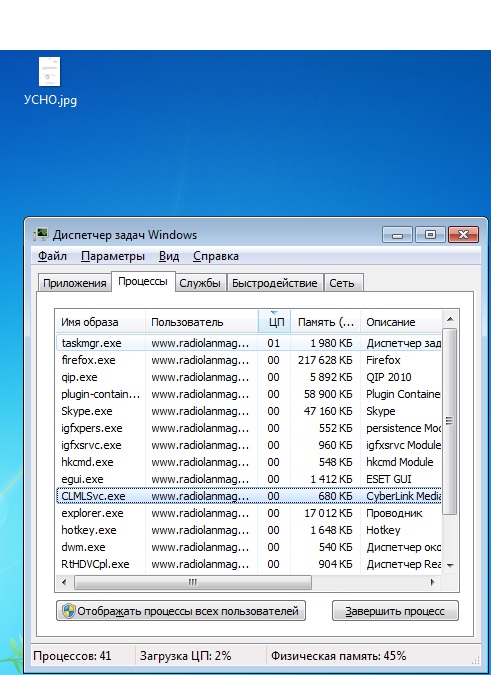This screenshot has width=491, height=675.
Task: Select the CLMLSvc.exe process row
Action: point(249,496)
